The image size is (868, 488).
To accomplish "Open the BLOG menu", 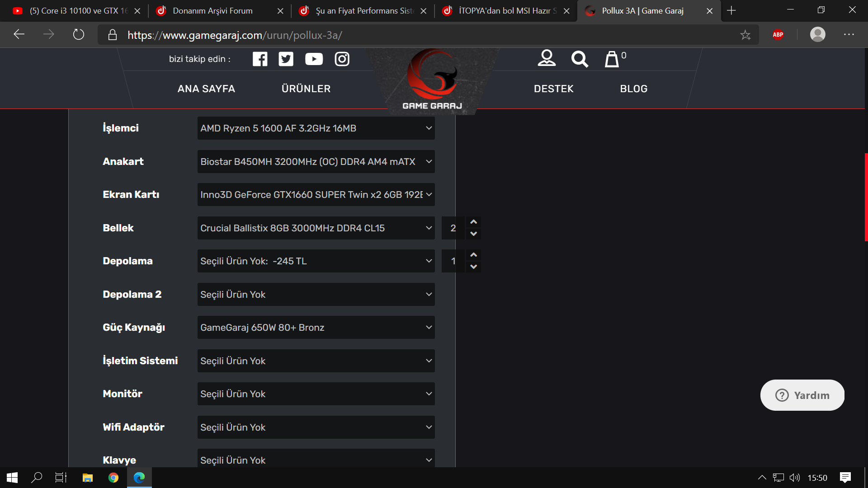I will pyautogui.click(x=634, y=89).
